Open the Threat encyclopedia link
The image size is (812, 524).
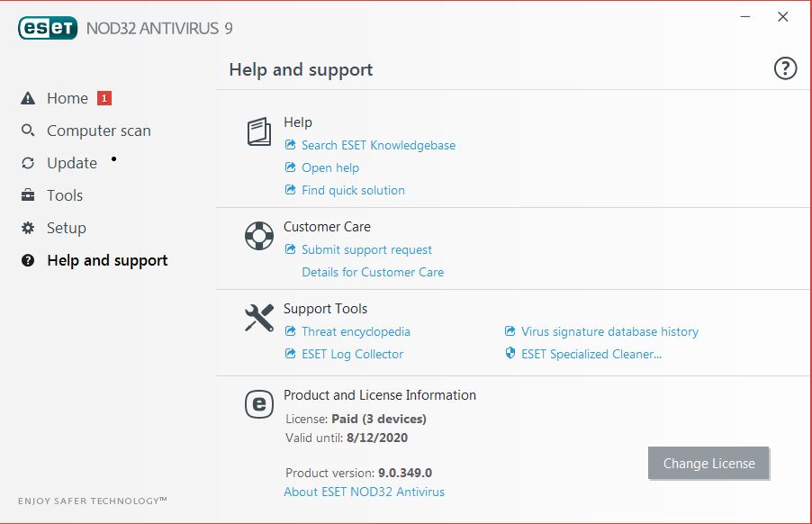click(x=356, y=331)
